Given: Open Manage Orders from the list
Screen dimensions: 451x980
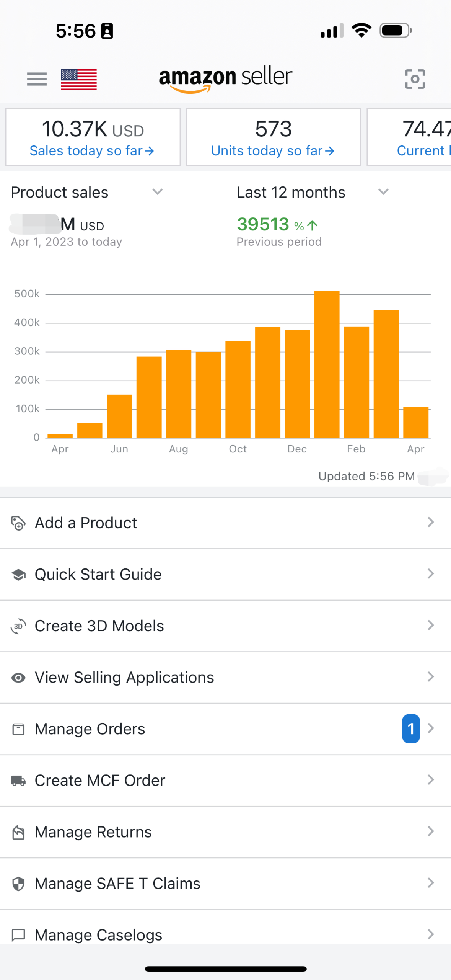Looking at the screenshot, I should pos(225,729).
